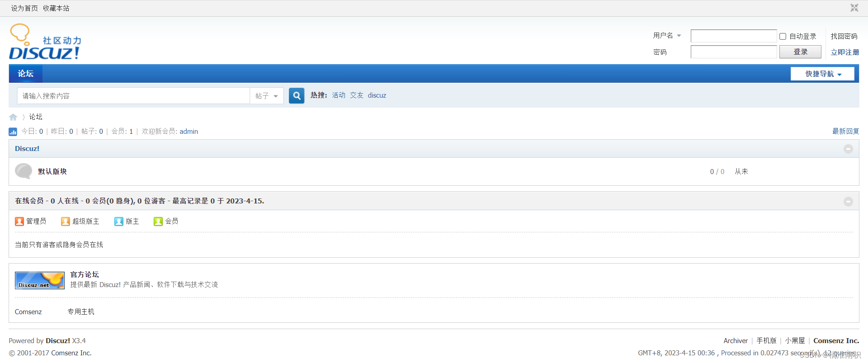The image size is (868, 363).
Task: Click the 从未 last post text
Action: (x=741, y=172)
